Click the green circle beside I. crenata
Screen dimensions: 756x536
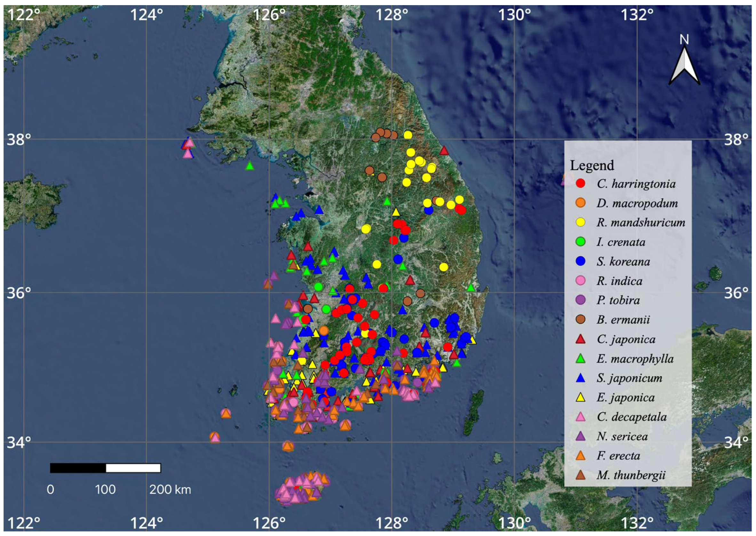pos(580,242)
